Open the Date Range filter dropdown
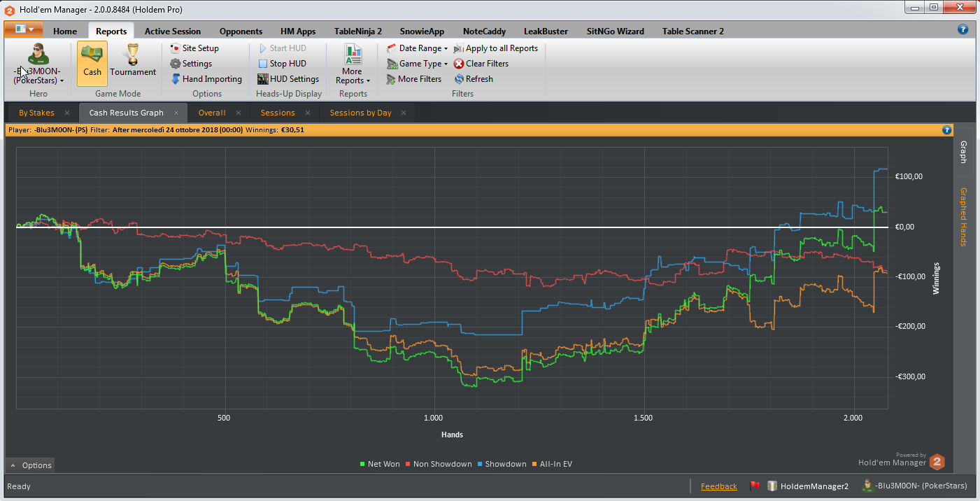Viewport: 980px width, 501px height. 417,48
